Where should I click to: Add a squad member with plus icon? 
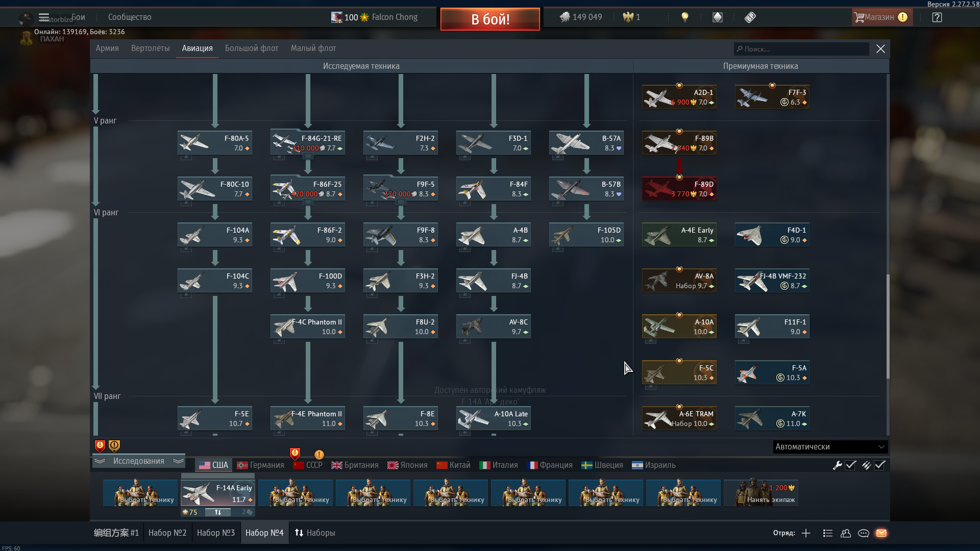(x=806, y=533)
